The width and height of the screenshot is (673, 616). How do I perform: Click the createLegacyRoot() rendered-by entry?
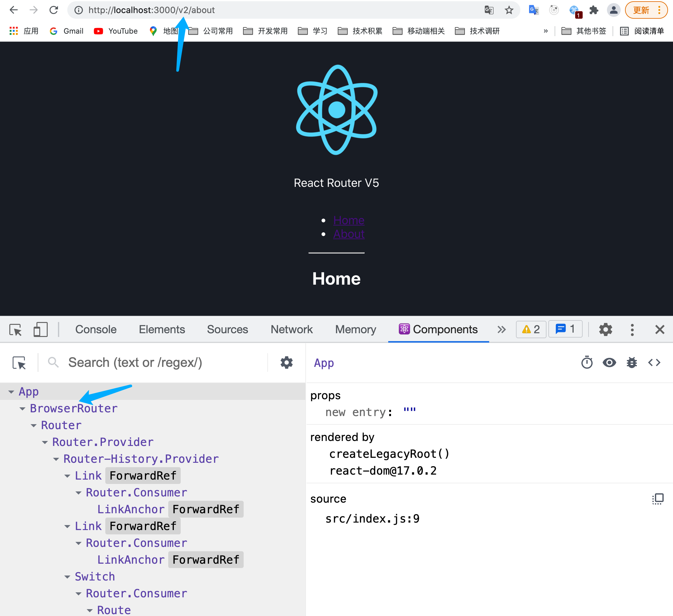click(x=389, y=454)
